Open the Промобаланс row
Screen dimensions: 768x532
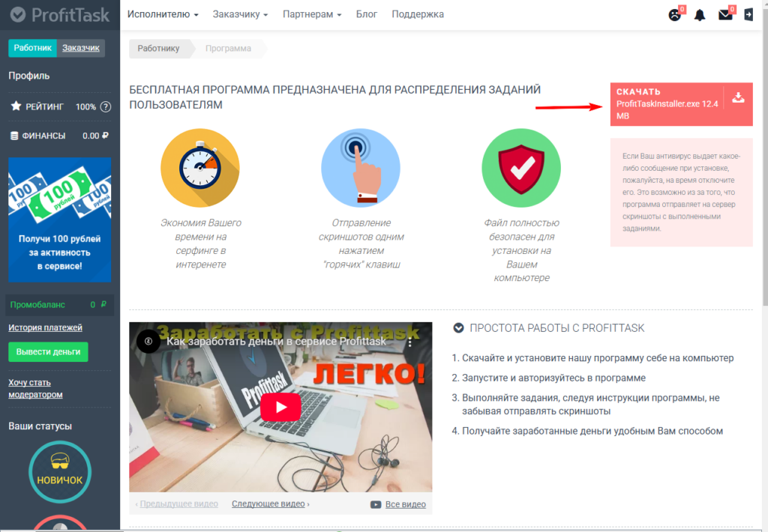tap(59, 305)
